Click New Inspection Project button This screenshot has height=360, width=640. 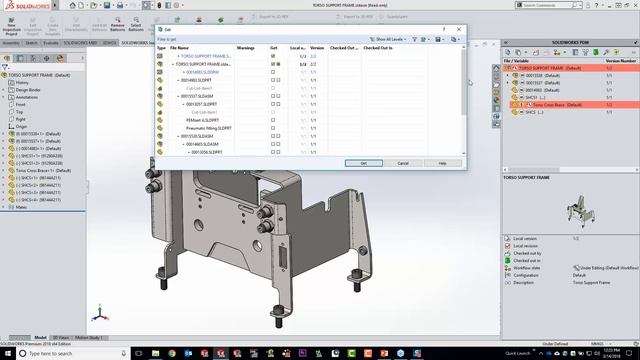click(x=11, y=26)
